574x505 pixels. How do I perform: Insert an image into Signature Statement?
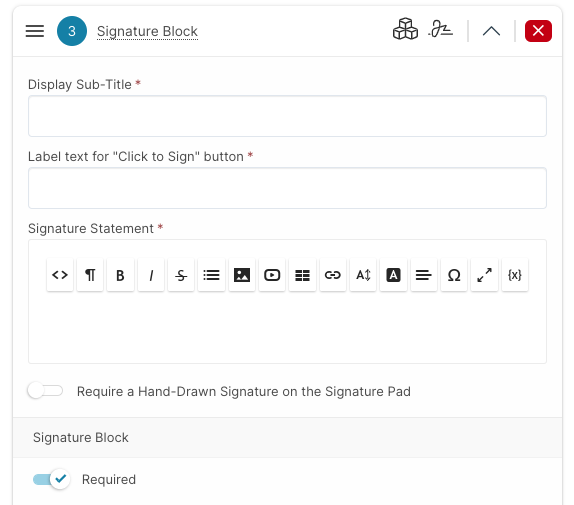pos(242,275)
